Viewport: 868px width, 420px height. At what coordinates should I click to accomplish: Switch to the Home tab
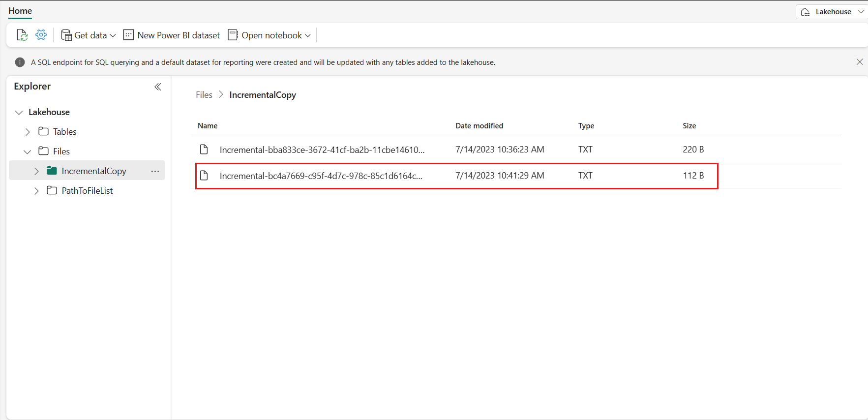[20, 11]
